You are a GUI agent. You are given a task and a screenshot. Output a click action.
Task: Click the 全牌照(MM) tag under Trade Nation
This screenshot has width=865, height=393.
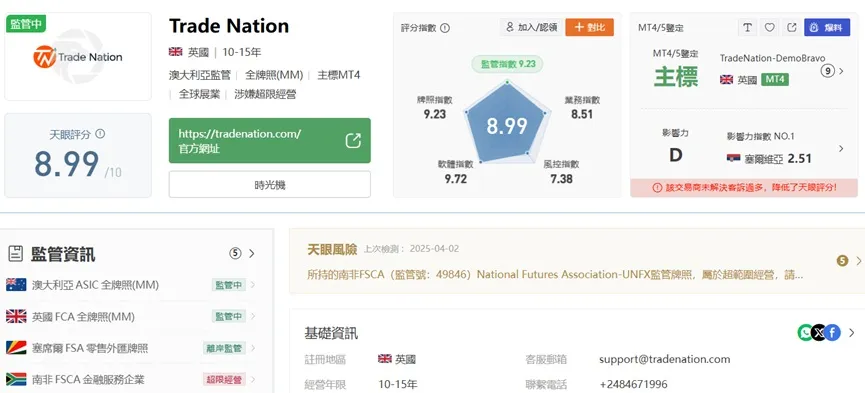273,75
